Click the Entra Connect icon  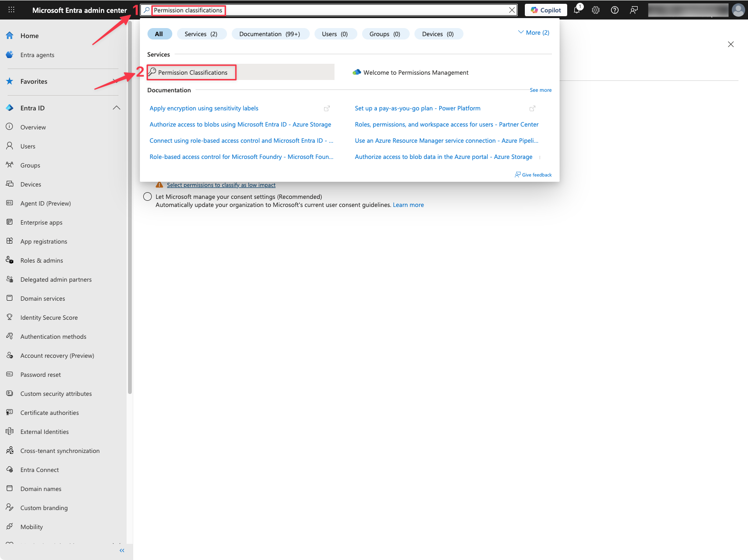click(10, 470)
